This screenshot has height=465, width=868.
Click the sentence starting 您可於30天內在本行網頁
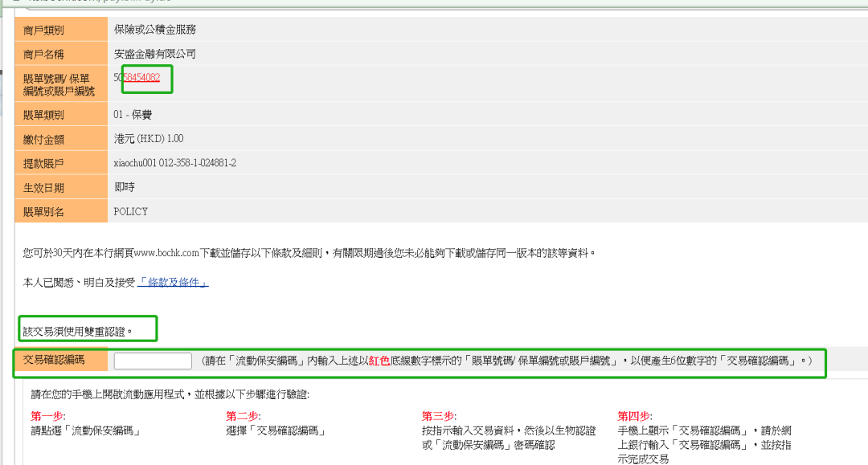point(309,253)
